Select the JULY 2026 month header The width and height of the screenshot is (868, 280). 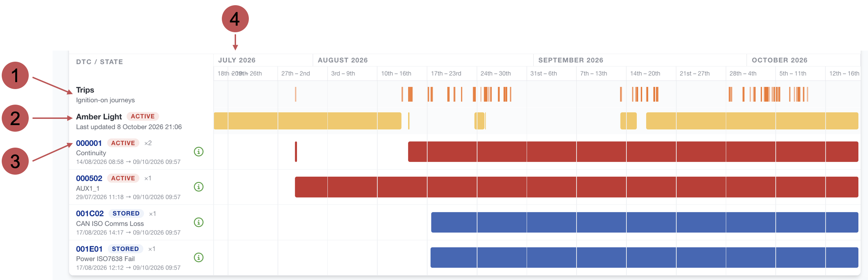click(x=237, y=60)
